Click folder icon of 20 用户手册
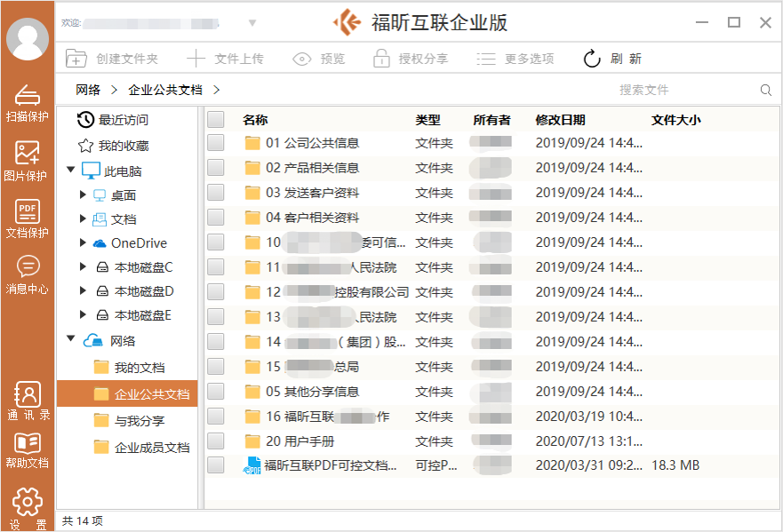The height and width of the screenshot is (532, 783). (x=252, y=441)
